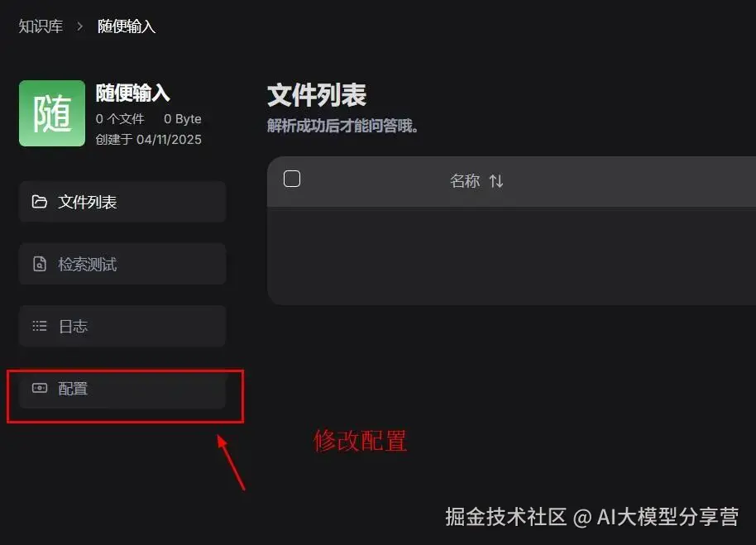Click the breadcrumb chevron separator arrow

click(80, 26)
